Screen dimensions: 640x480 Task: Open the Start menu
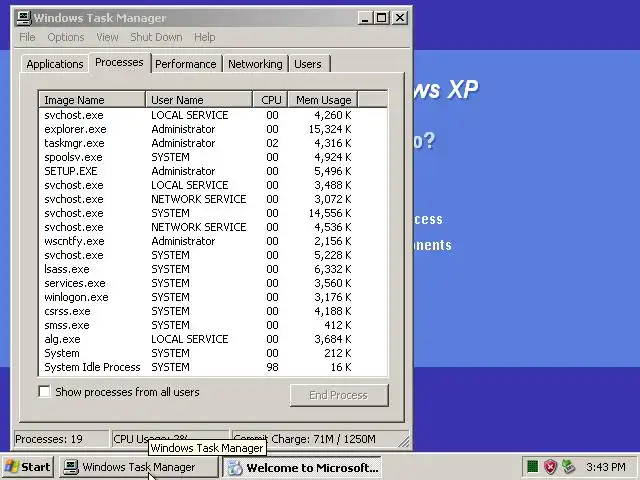tap(28, 467)
